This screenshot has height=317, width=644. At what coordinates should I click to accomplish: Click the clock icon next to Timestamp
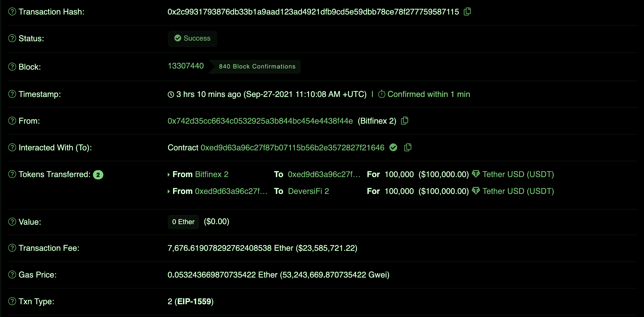[x=170, y=94]
